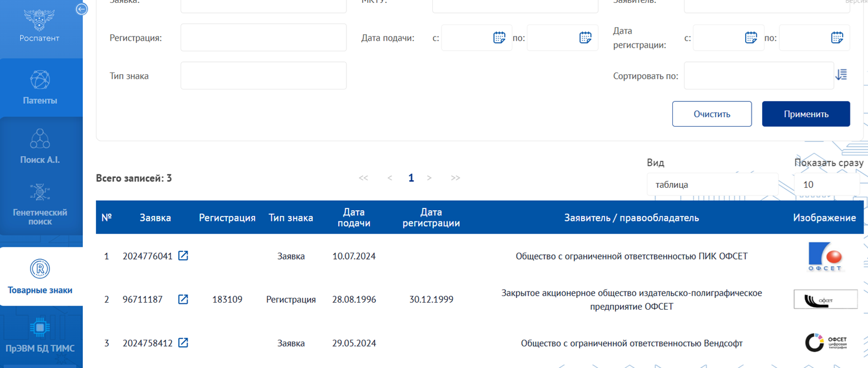This screenshot has width=868, height=368.
Task: Open Генетический поиск section
Action: [x=40, y=205]
